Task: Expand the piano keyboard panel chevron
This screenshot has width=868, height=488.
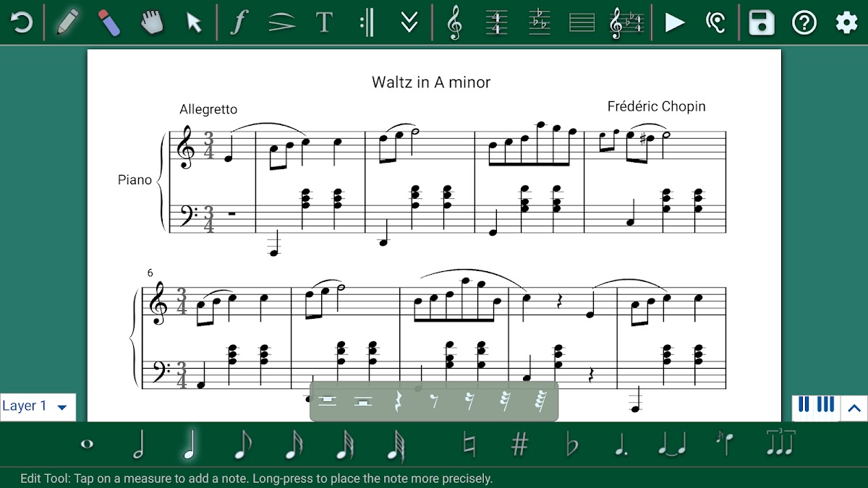Action: tap(854, 406)
